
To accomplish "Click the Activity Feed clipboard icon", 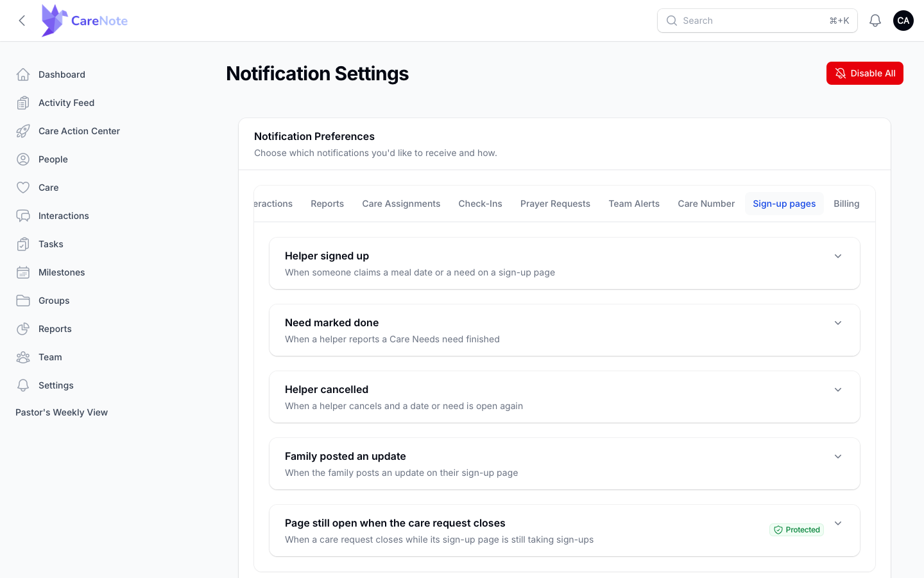I will [x=23, y=103].
